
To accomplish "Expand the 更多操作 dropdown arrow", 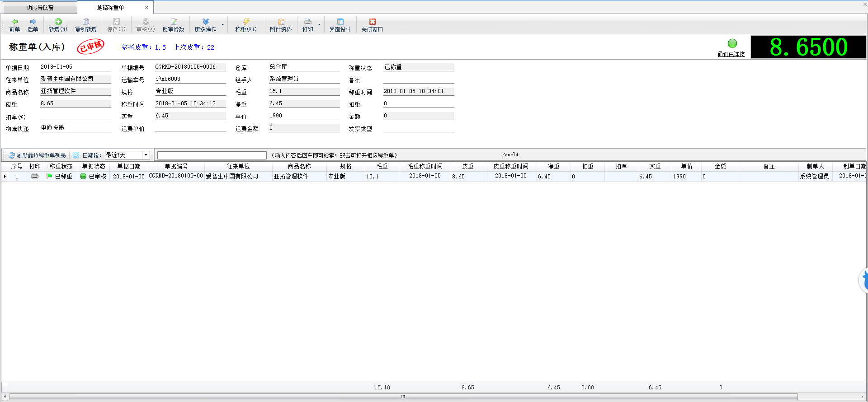I will 222,25.
